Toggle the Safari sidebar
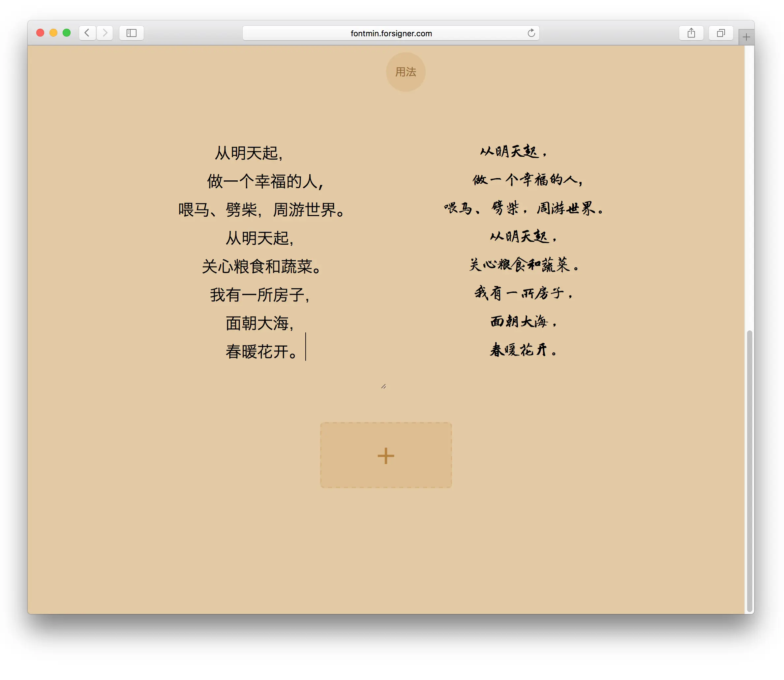The width and height of the screenshot is (784, 680). click(131, 33)
